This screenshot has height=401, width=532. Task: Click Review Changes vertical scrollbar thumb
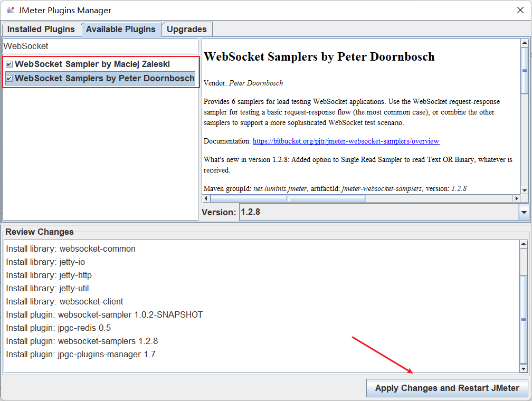click(x=524, y=320)
